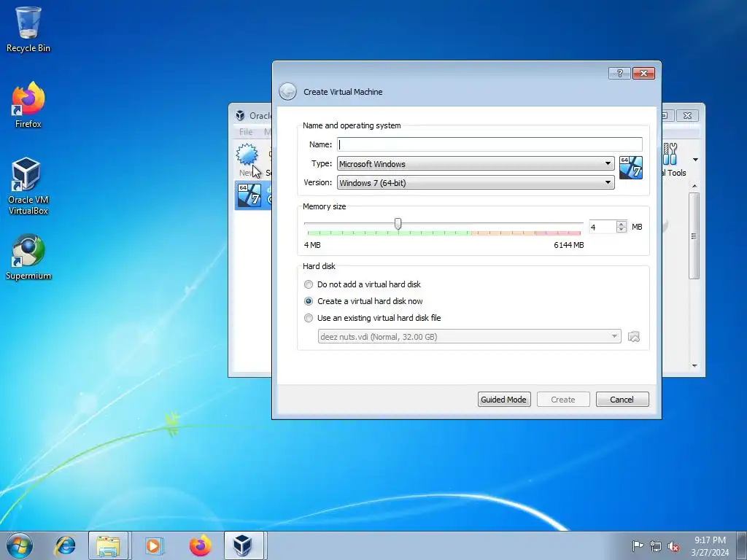
Task: Switch to Guided Mode
Action: (x=504, y=400)
